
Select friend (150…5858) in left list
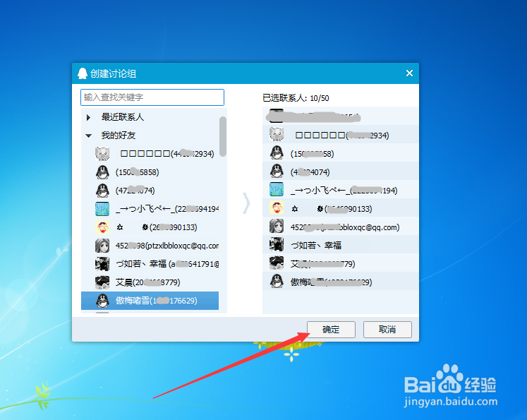150,172
